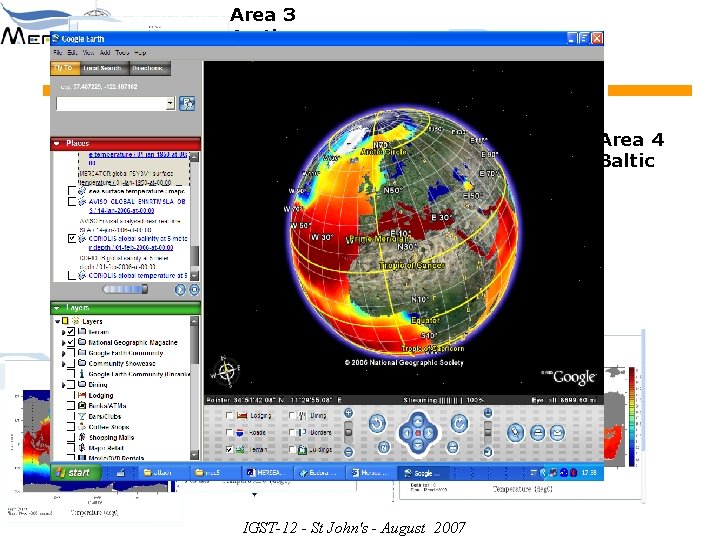
Task: Switch to the Directions tab
Action: pos(148,68)
